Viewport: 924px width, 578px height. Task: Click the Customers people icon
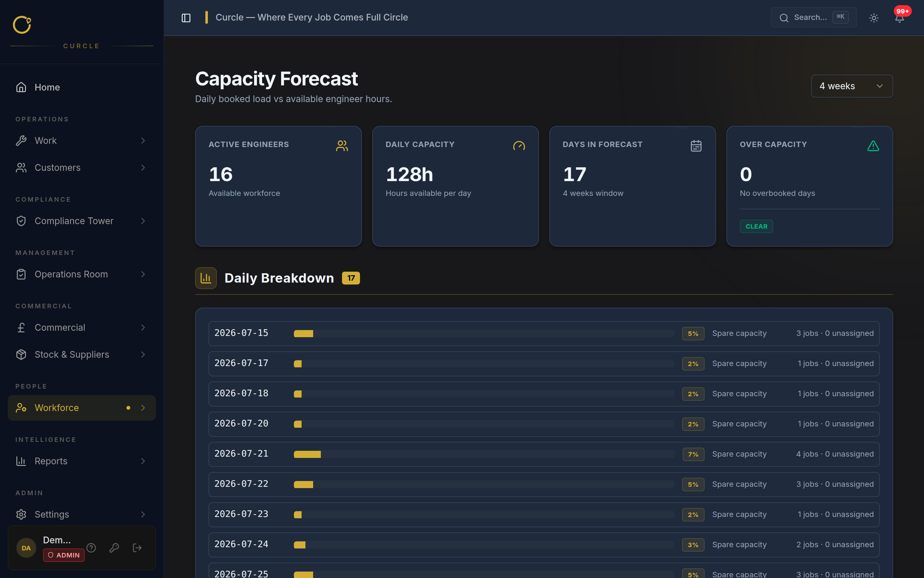21,167
